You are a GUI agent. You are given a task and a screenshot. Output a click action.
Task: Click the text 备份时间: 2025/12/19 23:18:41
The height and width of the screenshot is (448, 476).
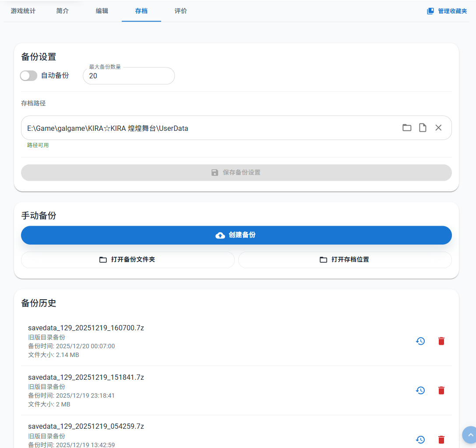tap(71, 395)
